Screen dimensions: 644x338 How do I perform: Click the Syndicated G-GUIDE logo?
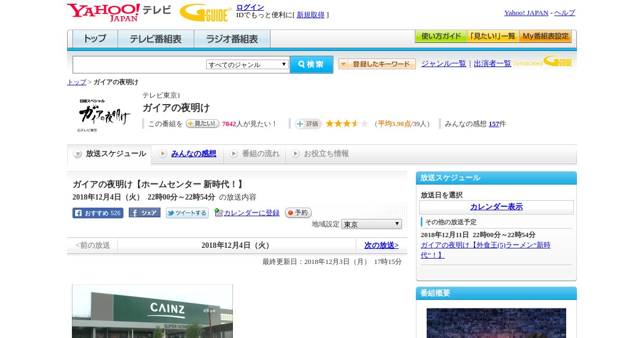543,61
